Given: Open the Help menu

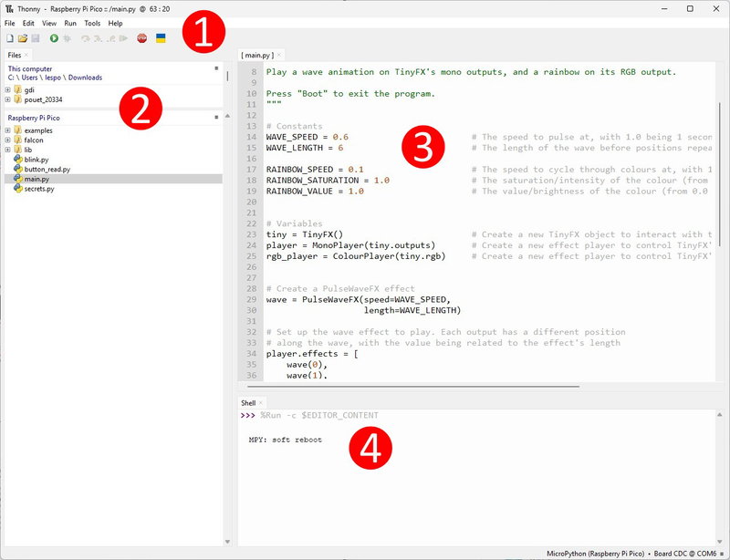Looking at the screenshot, I should 116,23.
